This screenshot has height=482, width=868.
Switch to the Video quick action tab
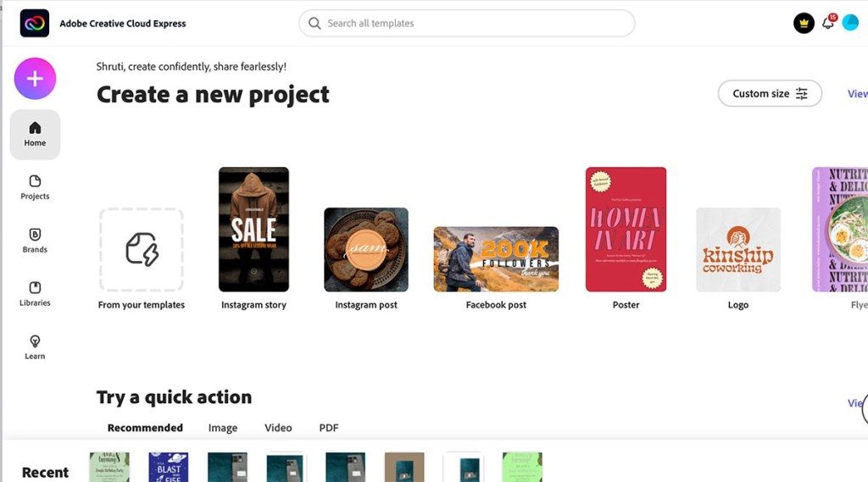pos(278,428)
